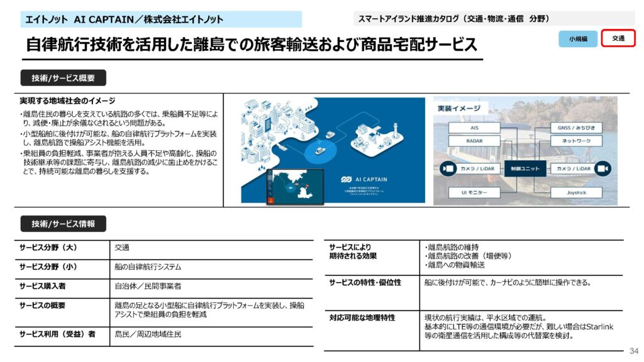Click the right camera icon beside カメラ / LiDAR

[x=603, y=169]
